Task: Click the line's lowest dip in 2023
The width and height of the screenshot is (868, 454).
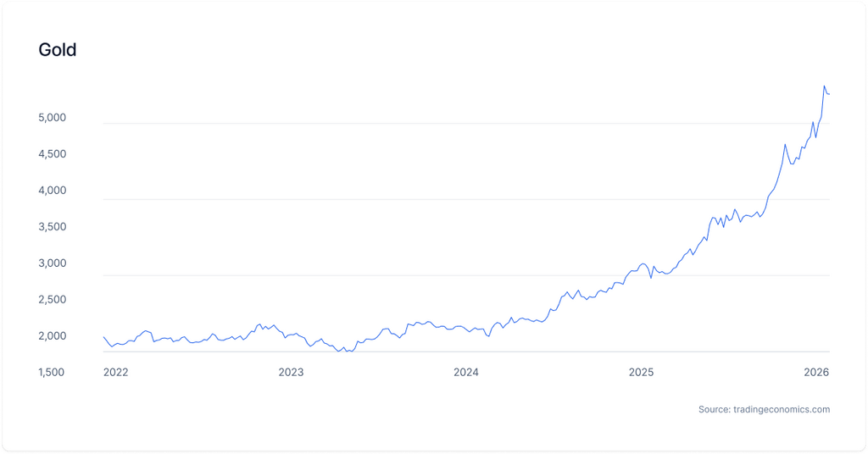Action: point(339,351)
